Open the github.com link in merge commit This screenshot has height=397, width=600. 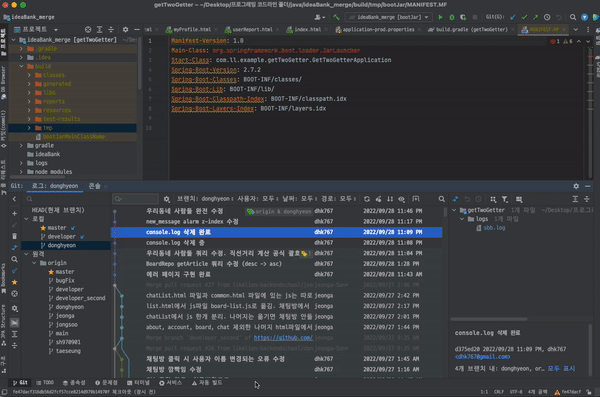point(283,338)
